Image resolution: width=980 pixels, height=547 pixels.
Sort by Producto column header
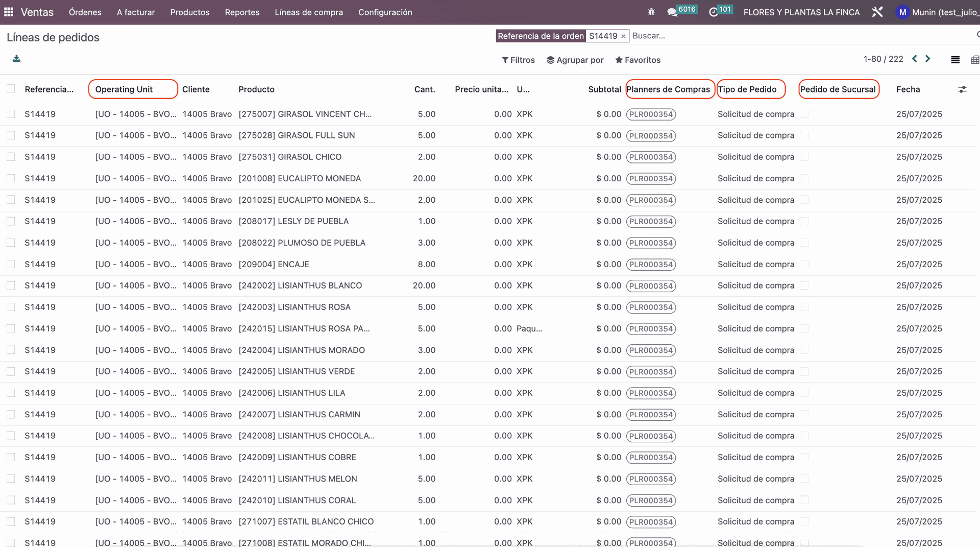(x=256, y=89)
